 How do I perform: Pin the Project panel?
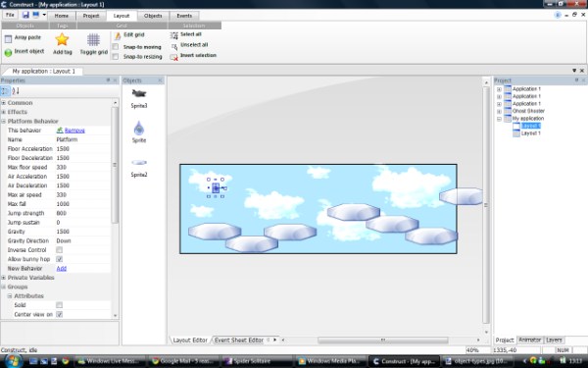tap(576, 80)
